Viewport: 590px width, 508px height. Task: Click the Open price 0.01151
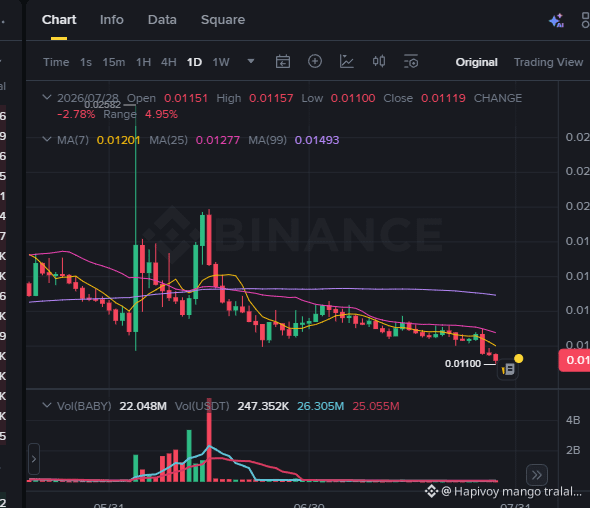(186, 98)
